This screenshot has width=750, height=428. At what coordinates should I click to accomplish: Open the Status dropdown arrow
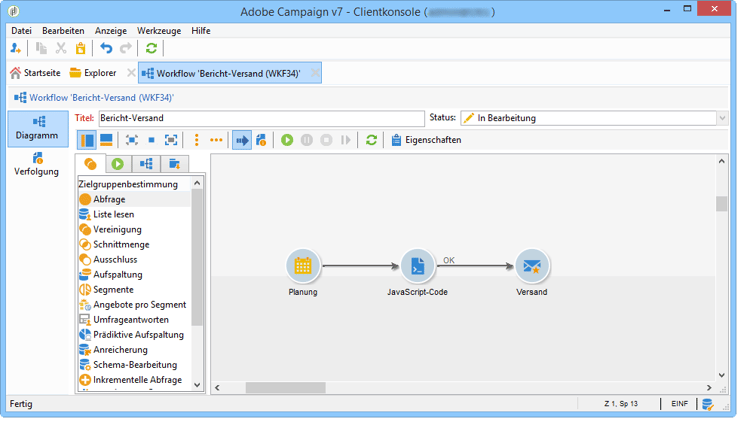pos(722,119)
